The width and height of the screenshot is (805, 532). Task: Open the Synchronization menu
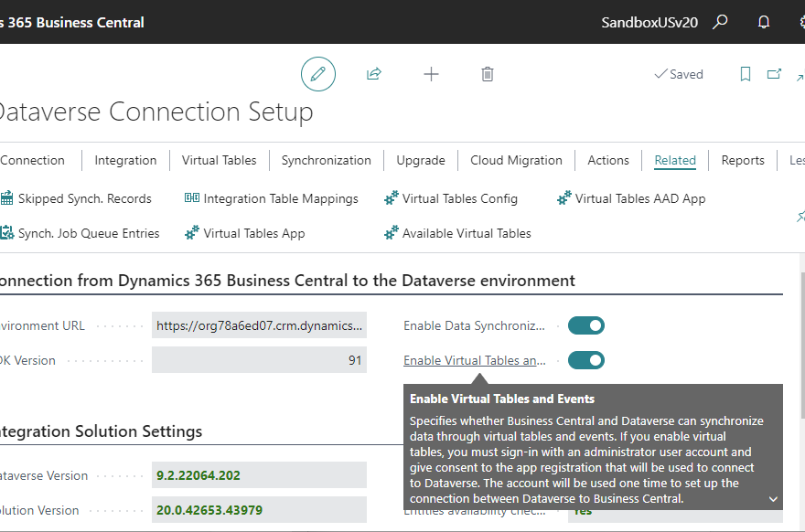click(326, 161)
